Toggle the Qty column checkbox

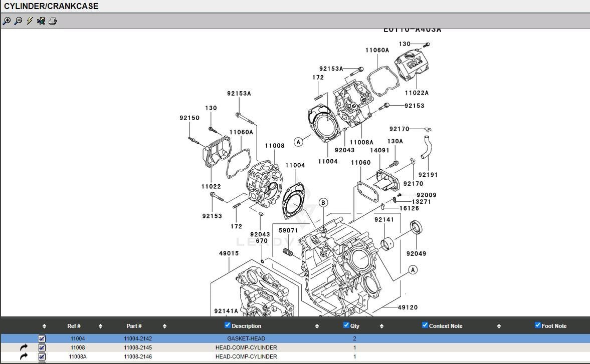(346, 325)
